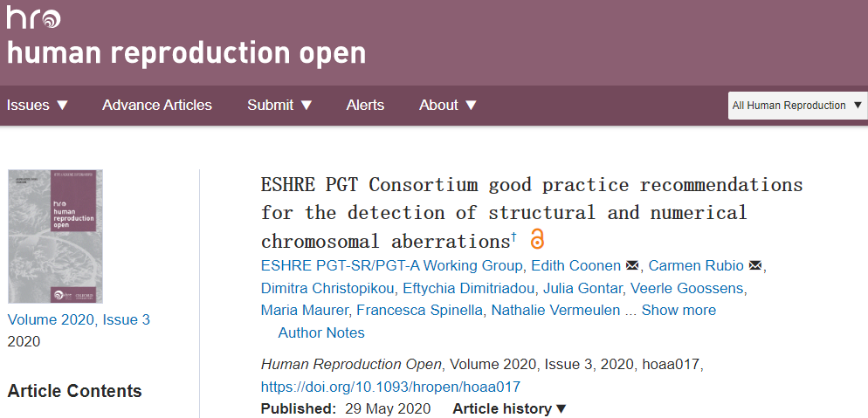Click the HRO logo icon
Image resolution: width=868 pixels, height=418 pixels.
33,17
